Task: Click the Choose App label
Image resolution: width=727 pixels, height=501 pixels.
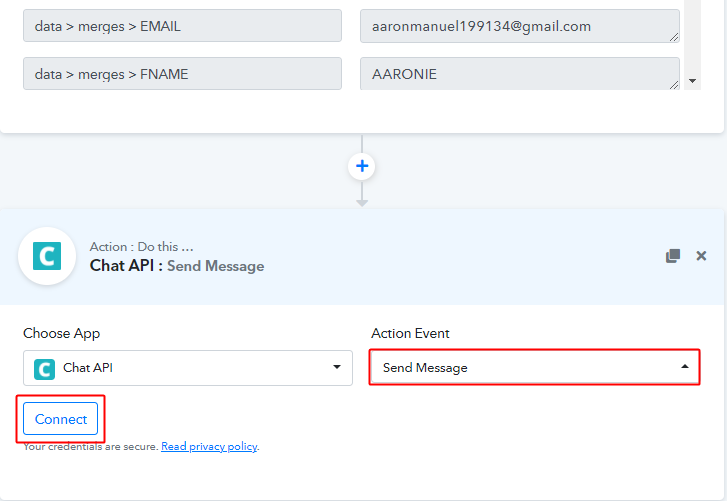Action: point(62,333)
